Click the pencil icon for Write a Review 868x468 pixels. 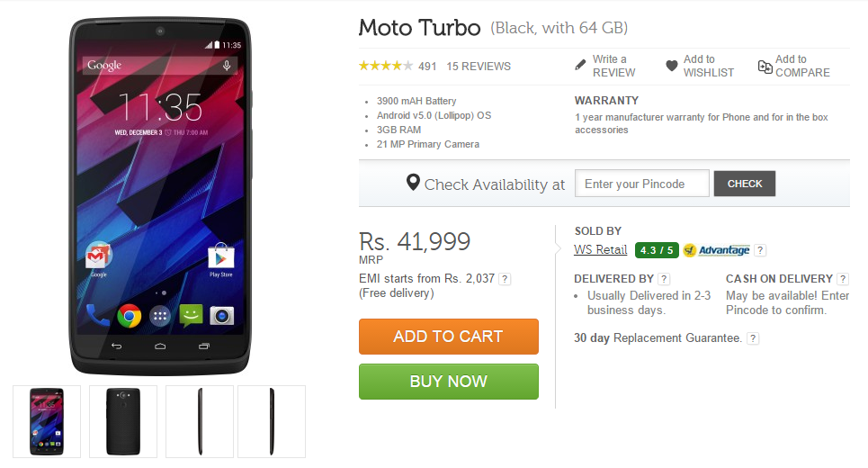pos(581,66)
